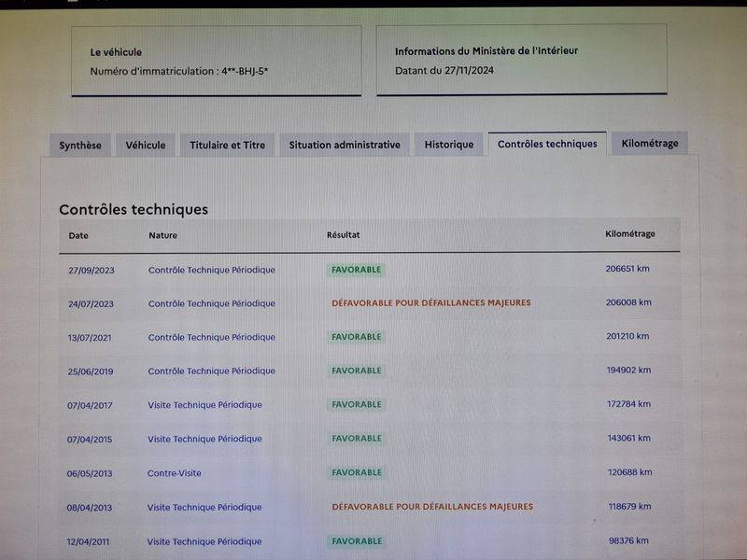This screenshot has width=747, height=560.
Task: Click the FAVORABLE badge in the 07/04/2015 row
Action: coord(357,438)
